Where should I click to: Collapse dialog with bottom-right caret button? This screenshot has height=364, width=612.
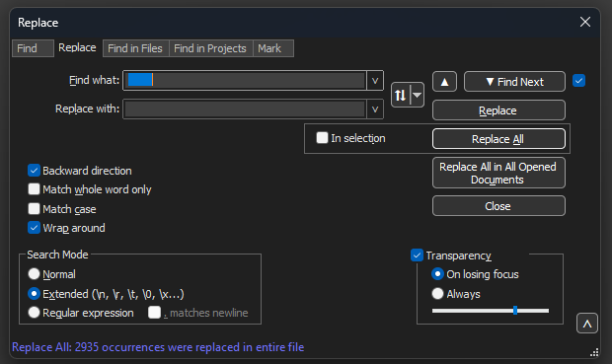point(587,323)
